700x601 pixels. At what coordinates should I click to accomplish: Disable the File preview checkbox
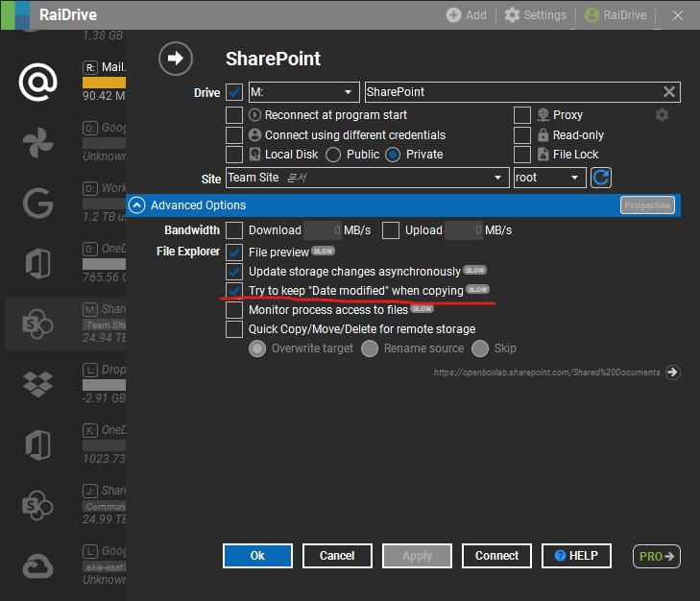234,252
